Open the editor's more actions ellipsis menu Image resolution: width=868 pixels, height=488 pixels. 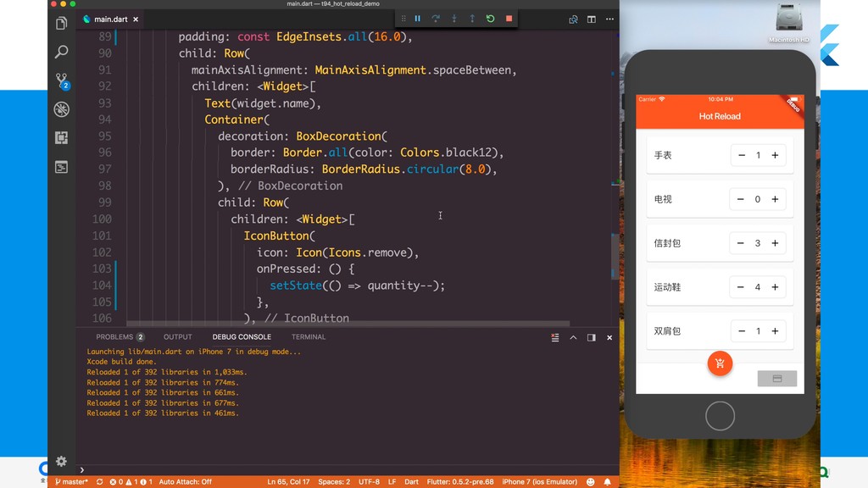click(x=609, y=19)
